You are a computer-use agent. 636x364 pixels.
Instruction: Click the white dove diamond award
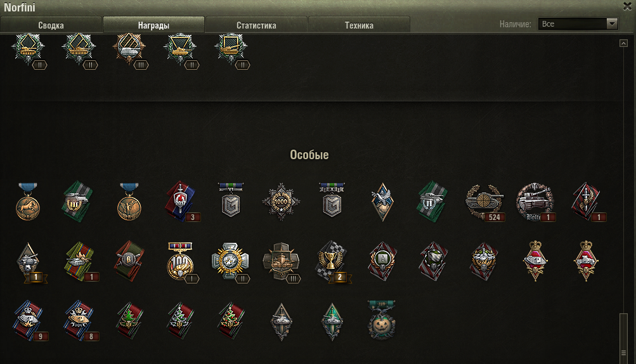point(382,202)
